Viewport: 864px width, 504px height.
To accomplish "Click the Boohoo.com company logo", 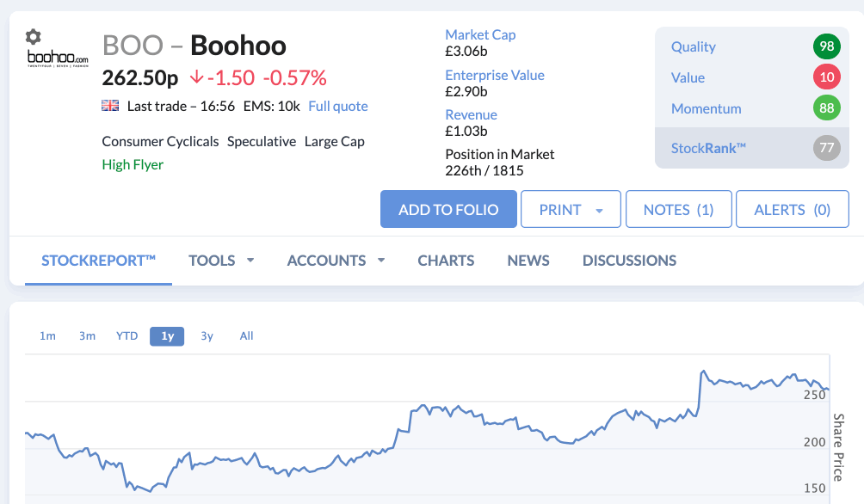I will point(58,58).
